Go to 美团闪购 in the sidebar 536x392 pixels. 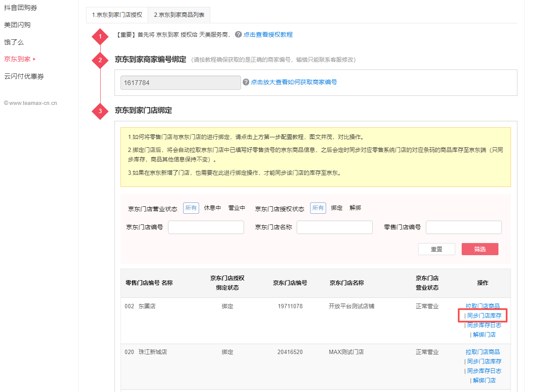17,25
